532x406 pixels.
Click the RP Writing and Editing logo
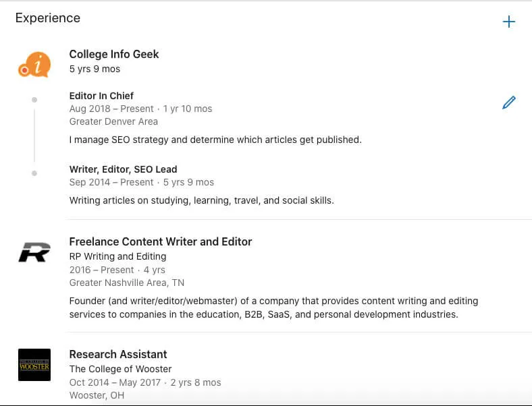[34, 253]
